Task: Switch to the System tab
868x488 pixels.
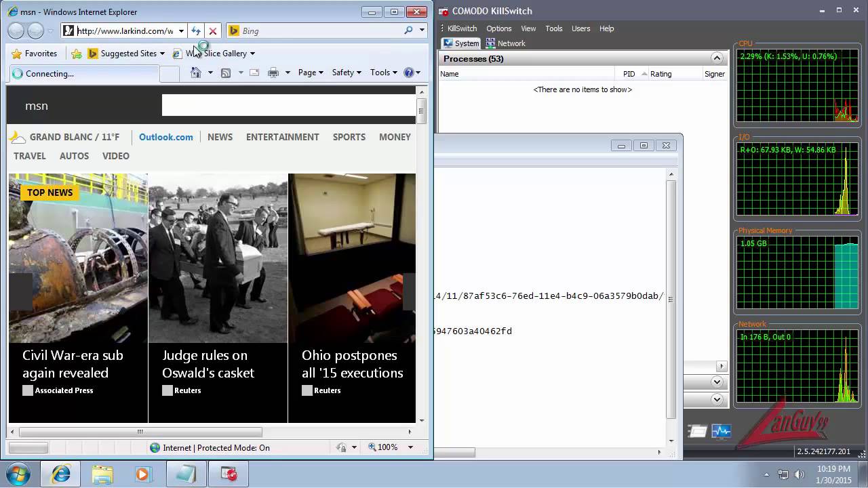Action: click(x=461, y=43)
